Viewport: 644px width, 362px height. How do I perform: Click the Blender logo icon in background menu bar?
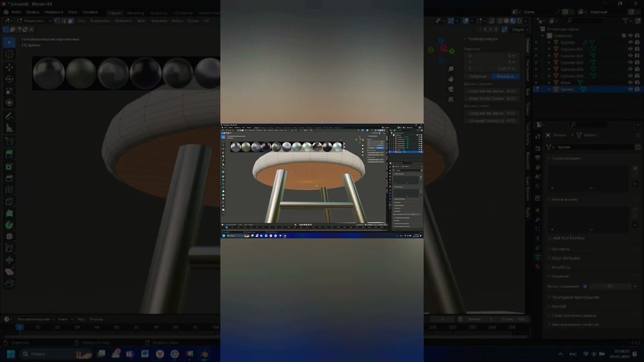click(x=6, y=12)
